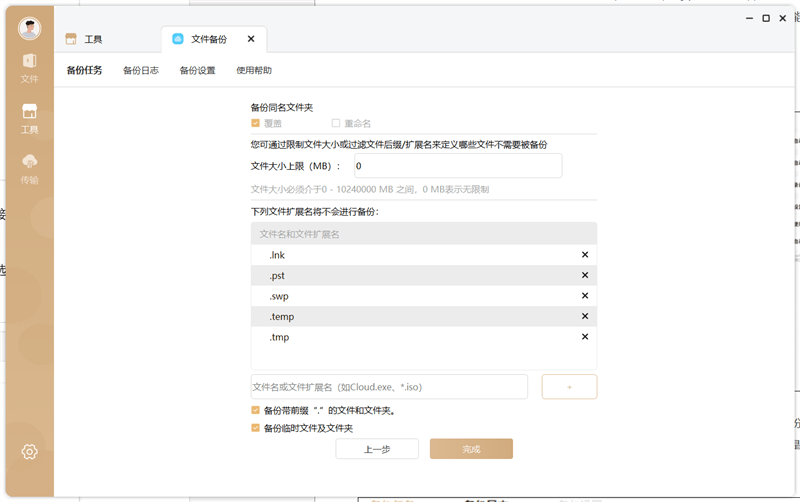The height and width of the screenshot is (502, 800).
Task: Remove the .pst extension entry
Action: tap(585, 275)
